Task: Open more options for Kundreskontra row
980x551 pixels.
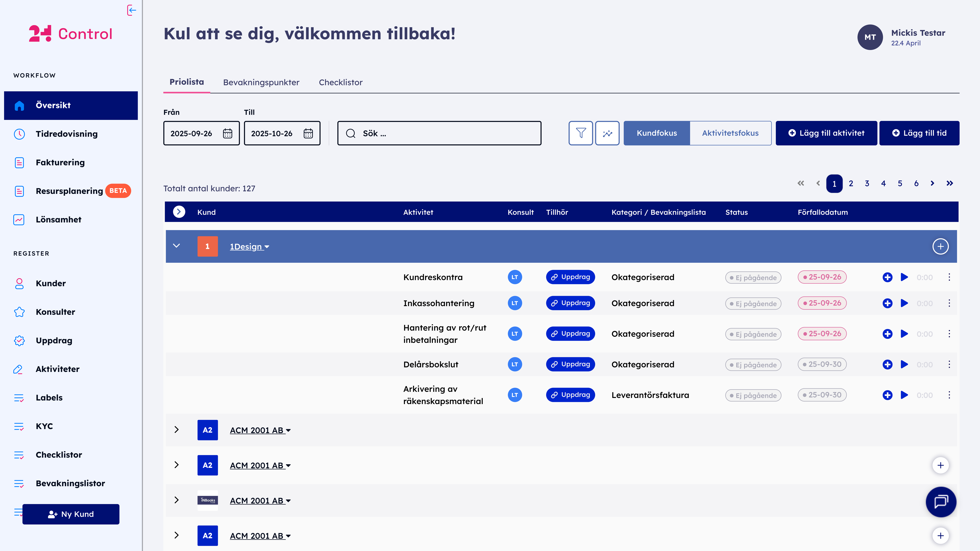Action: [949, 277]
